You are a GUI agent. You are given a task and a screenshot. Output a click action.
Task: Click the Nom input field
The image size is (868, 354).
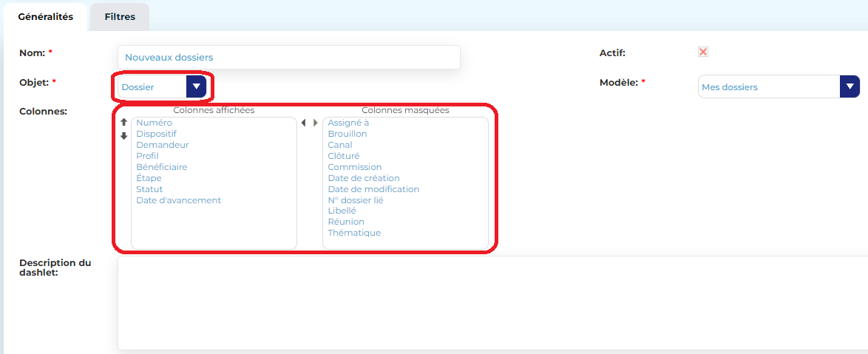288,57
